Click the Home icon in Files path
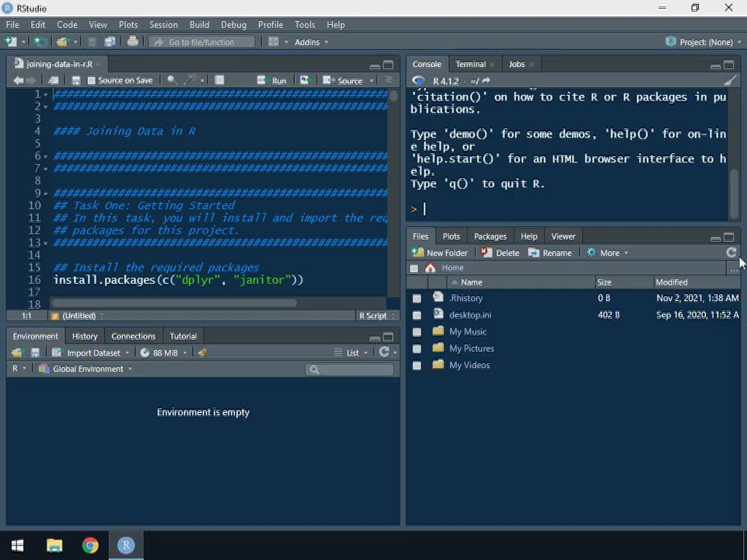Screen dimensions: 747x560 pyautogui.click(x=430, y=268)
